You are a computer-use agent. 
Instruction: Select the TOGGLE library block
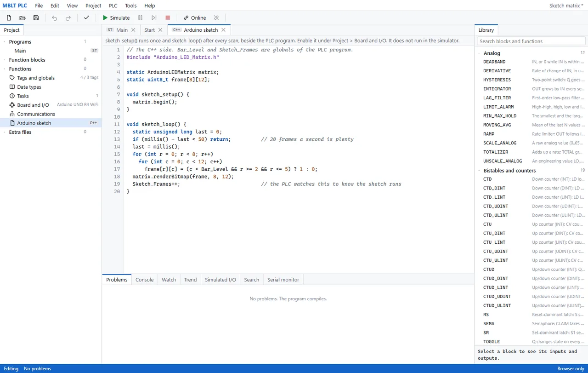coord(531,342)
